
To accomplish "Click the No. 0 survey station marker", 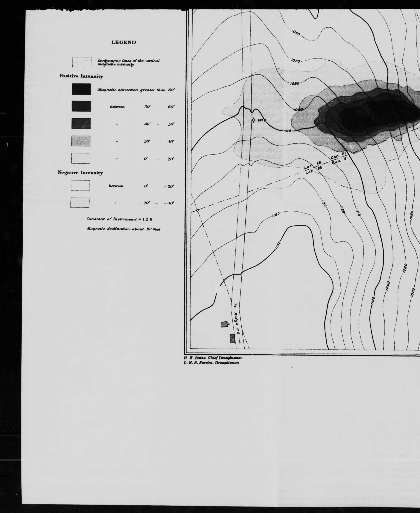I will tap(254, 120).
